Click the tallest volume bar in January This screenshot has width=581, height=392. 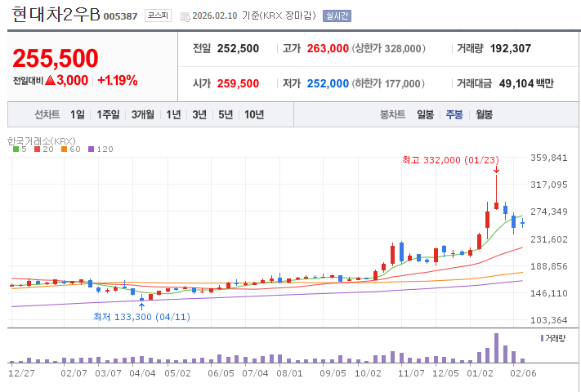click(x=496, y=348)
